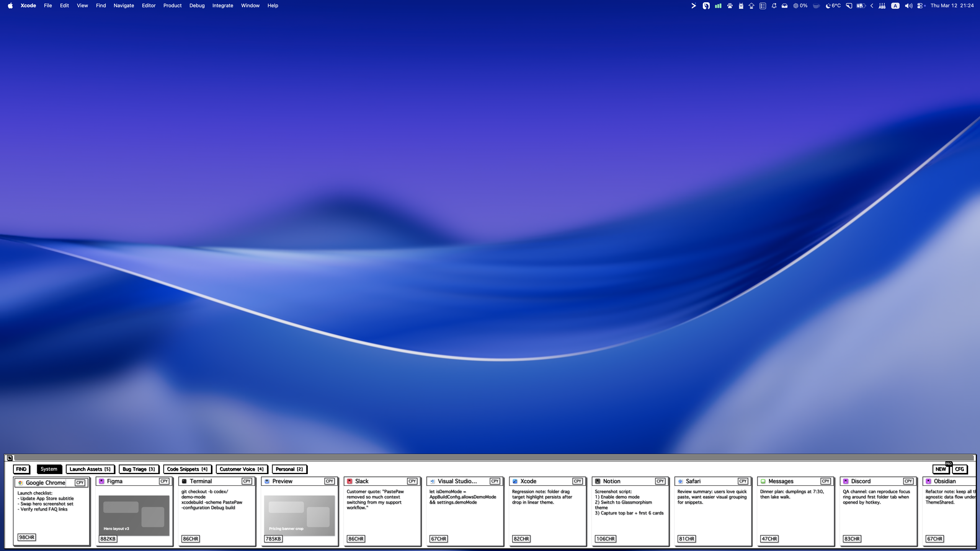
Task: Click the Obsidian icon on the refactor note card
Action: coord(928,481)
